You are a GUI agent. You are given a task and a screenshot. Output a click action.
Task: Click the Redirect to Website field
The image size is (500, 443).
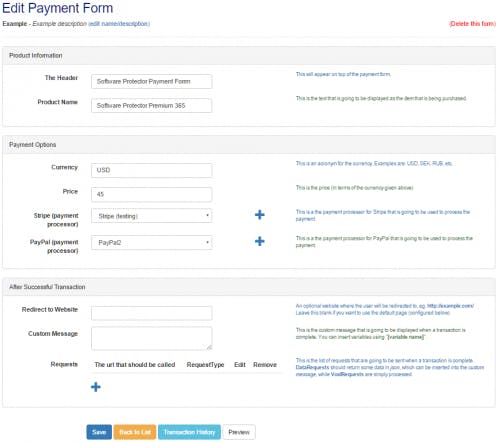[x=152, y=313]
